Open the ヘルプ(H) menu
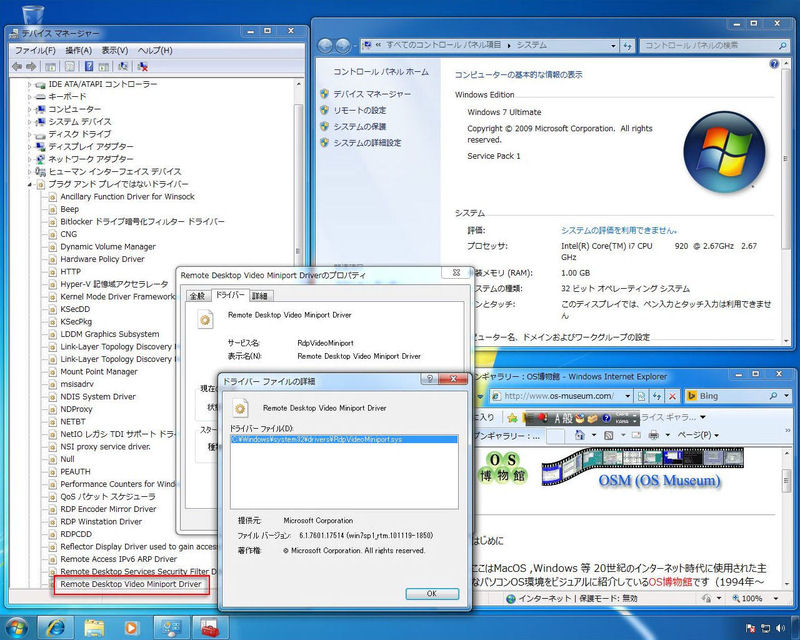Image resolution: width=800 pixels, height=640 pixels. coord(155,51)
